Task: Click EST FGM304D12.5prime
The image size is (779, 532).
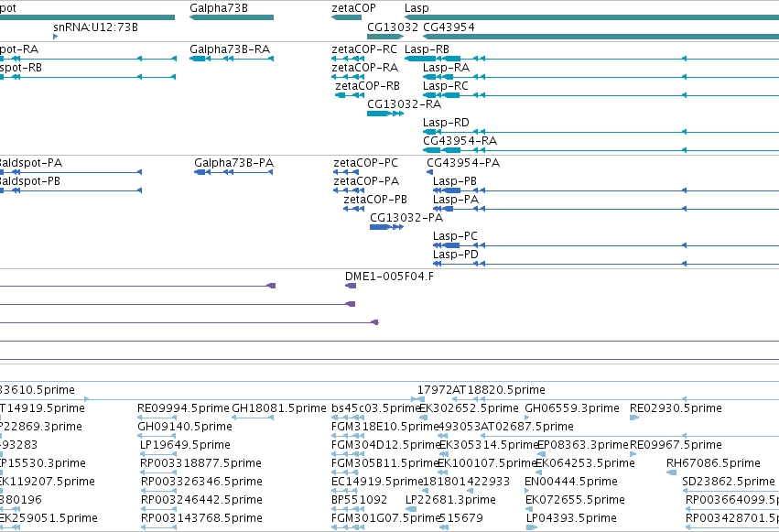Action: coord(385,445)
